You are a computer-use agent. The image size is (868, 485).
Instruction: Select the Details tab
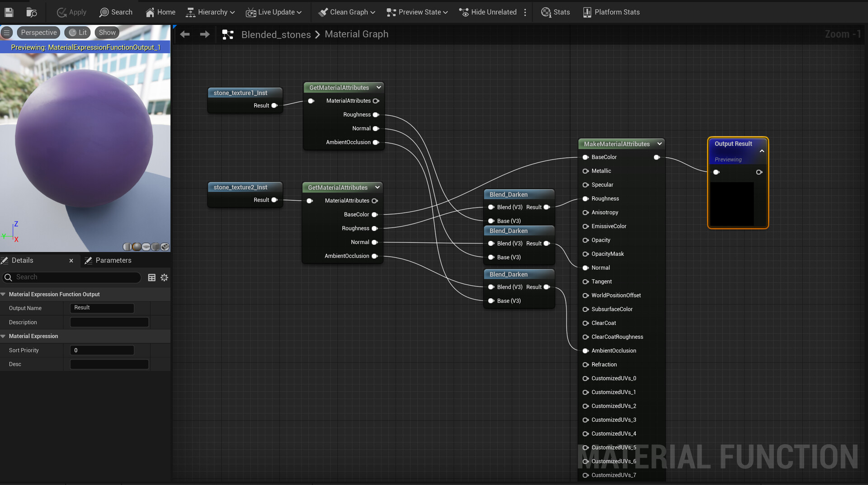pyautogui.click(x=23, y=260)
